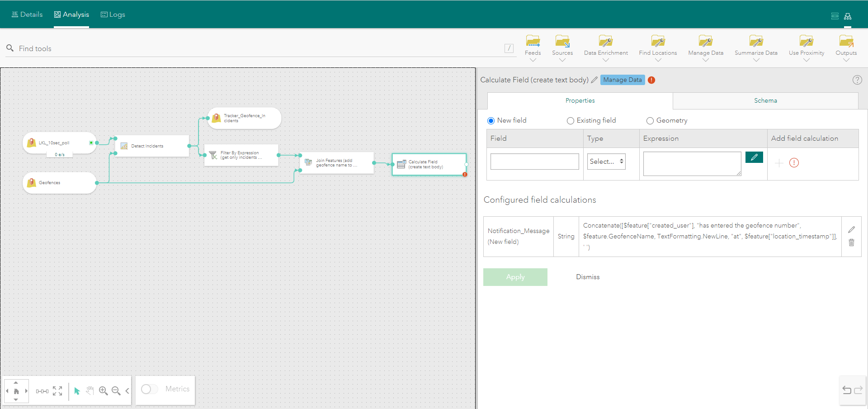Select the pan hand tool
The width and height of the screenshot is (868, 409).
click(x=90, y=391)
